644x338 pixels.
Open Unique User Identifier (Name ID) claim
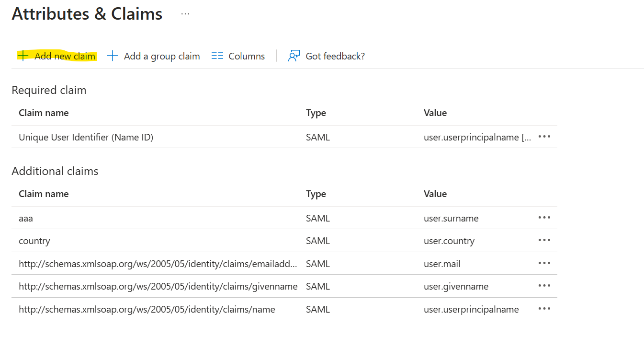pos(86,138)
